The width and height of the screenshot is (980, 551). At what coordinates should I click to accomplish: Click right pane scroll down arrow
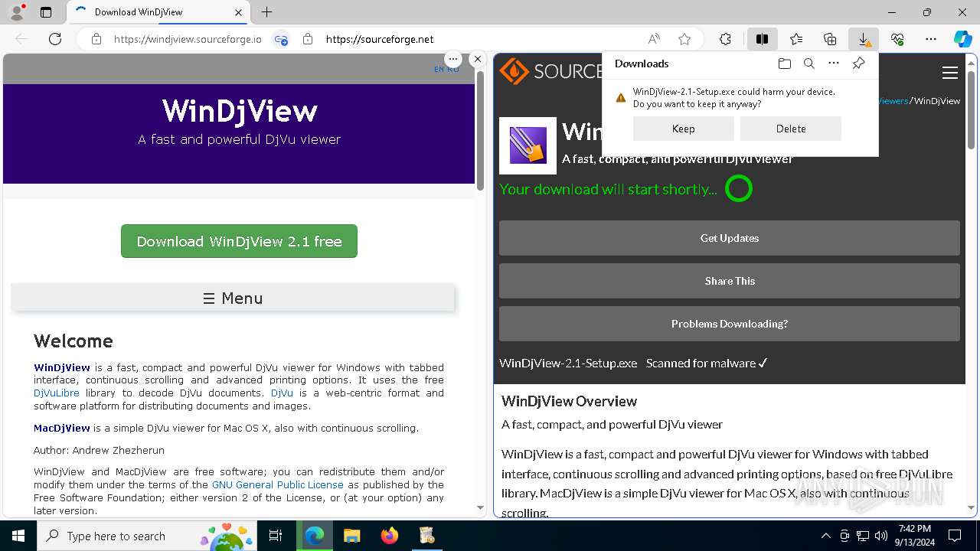(x=972, y=507)
